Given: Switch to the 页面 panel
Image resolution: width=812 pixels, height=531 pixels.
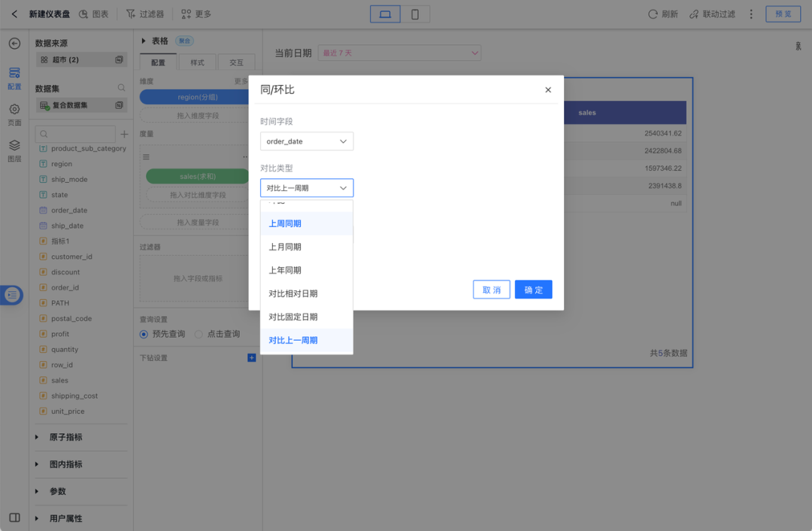Looking at the screenshot, I should [x=13, y=111].
